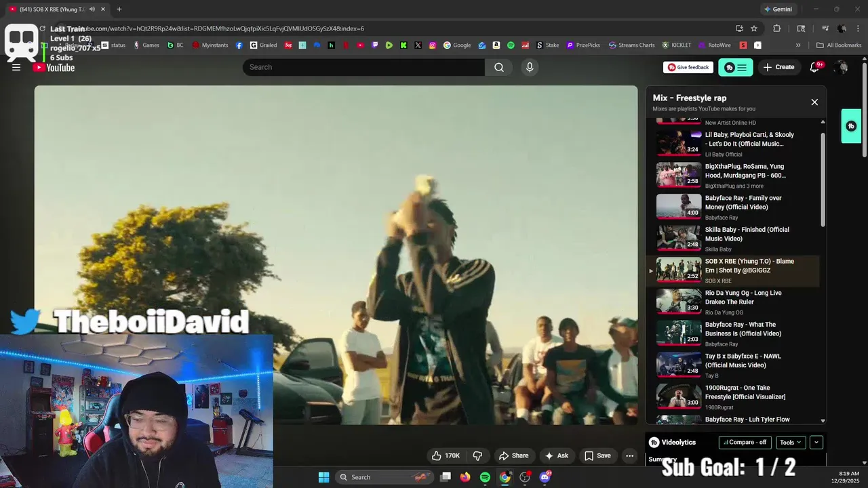This screenshot has width=868, height=488.
Task: Open the KICKLET bookmark
Action: point(676,45)
